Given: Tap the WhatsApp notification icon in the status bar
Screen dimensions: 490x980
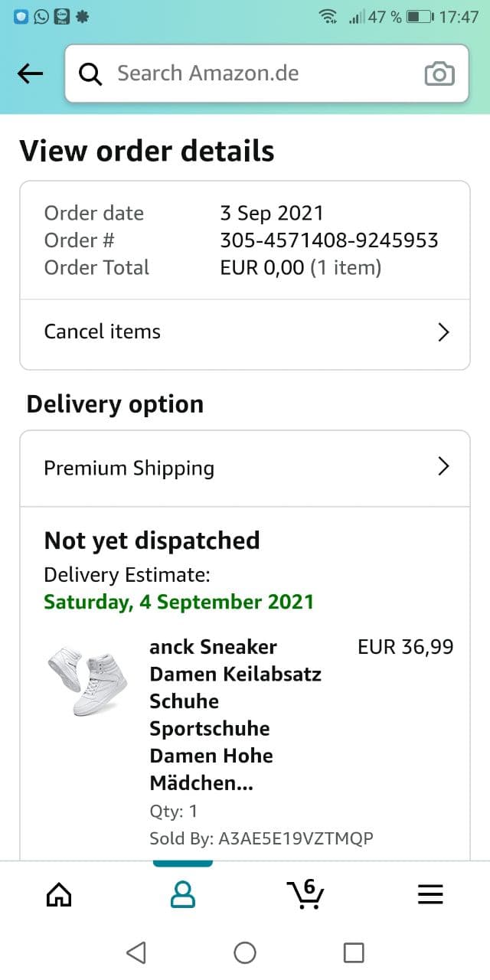Looking at the screenshot, I should [41, 16].
